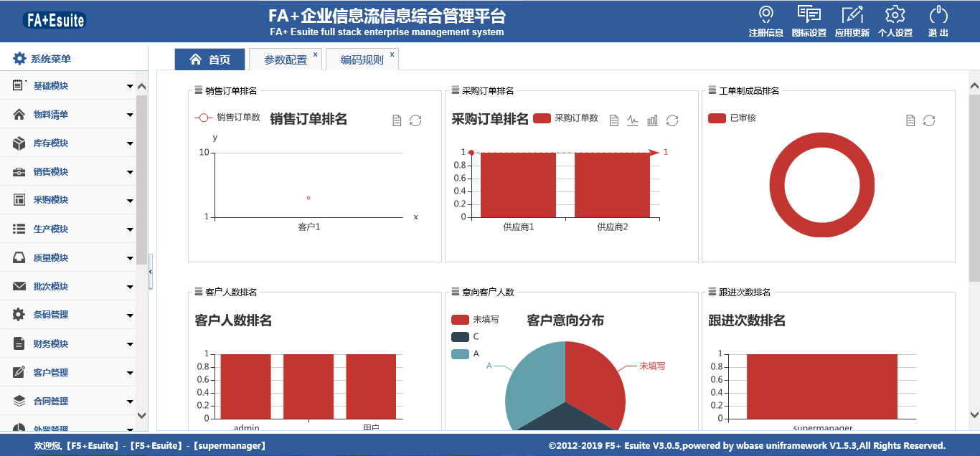Expand the 物料清单 menu arrow

click(130, 115)
